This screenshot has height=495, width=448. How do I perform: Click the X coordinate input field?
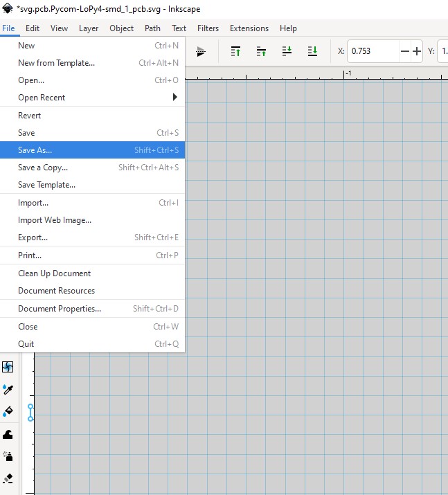(x=373, y=51)
